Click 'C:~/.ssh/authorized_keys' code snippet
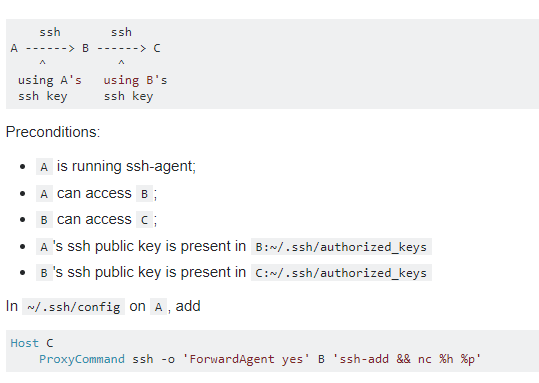Screen dimensions: 539x383 pos(341,273)
